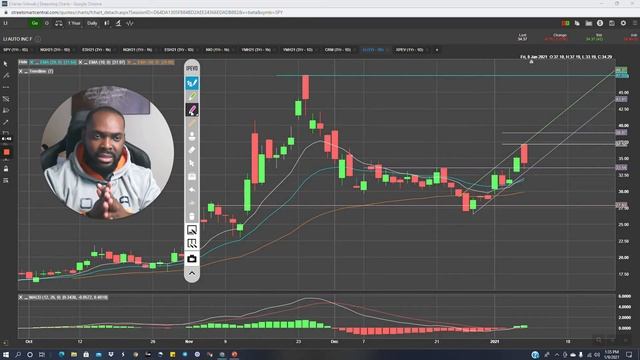Remove the second white EMA indicator
The width and height of the screenshot is (640, 360).
(x=80, y=62)
